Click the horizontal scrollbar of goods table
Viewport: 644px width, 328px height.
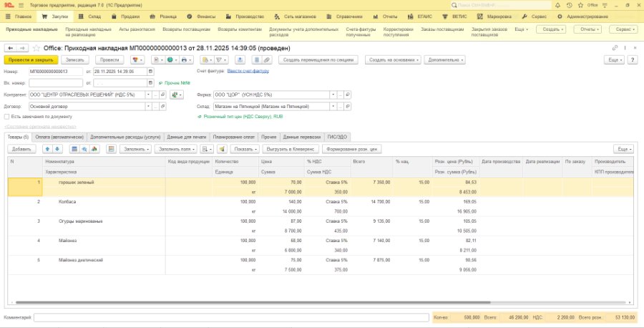point(253,302)
